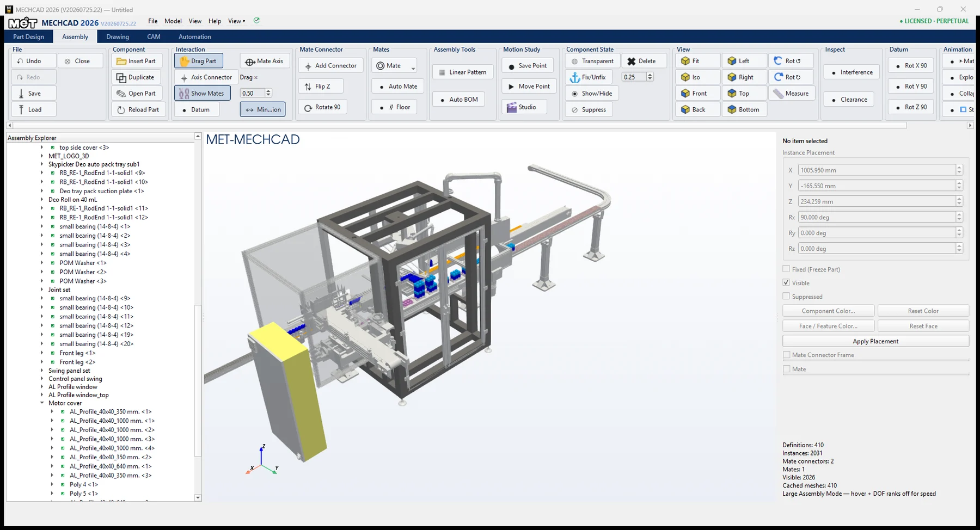Open the Studio motion tool
Image resolution: width=980 pixels, height=530 pixels.
[524, 107]
